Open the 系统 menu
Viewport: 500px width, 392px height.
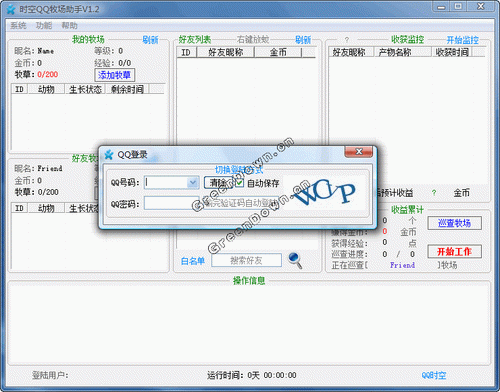[18, 25]
